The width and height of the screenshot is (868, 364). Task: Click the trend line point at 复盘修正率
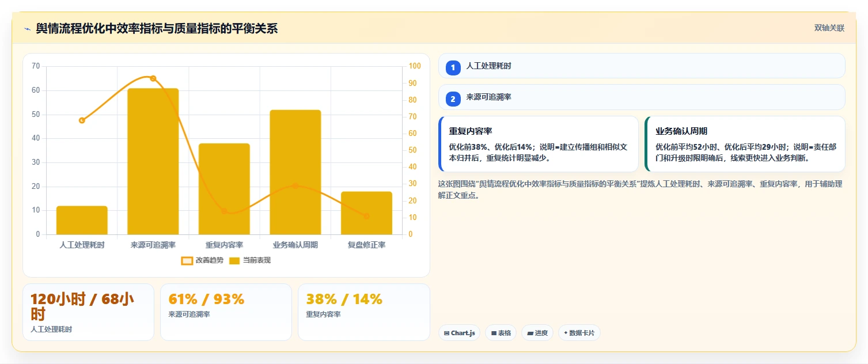(x=366, y=216)
